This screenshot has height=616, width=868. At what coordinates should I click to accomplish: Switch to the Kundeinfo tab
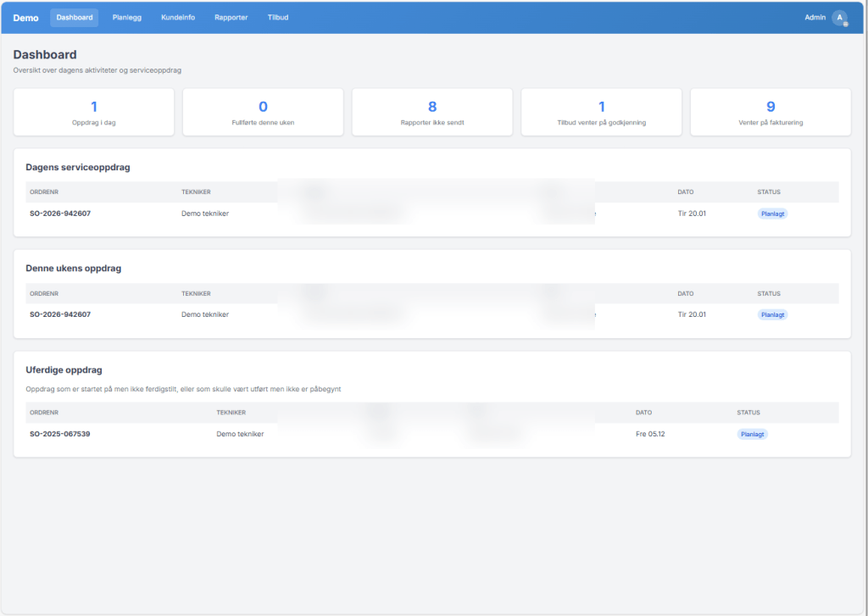tap(178, 18)
